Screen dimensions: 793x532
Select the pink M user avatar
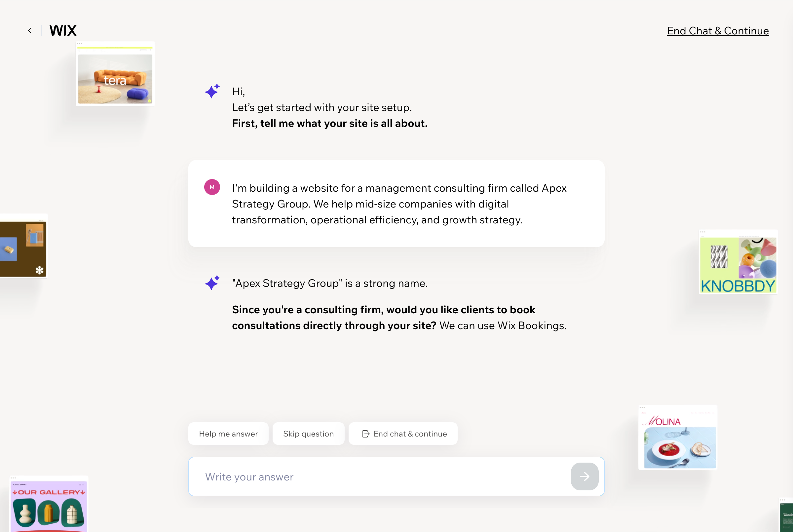coord(212,187)
